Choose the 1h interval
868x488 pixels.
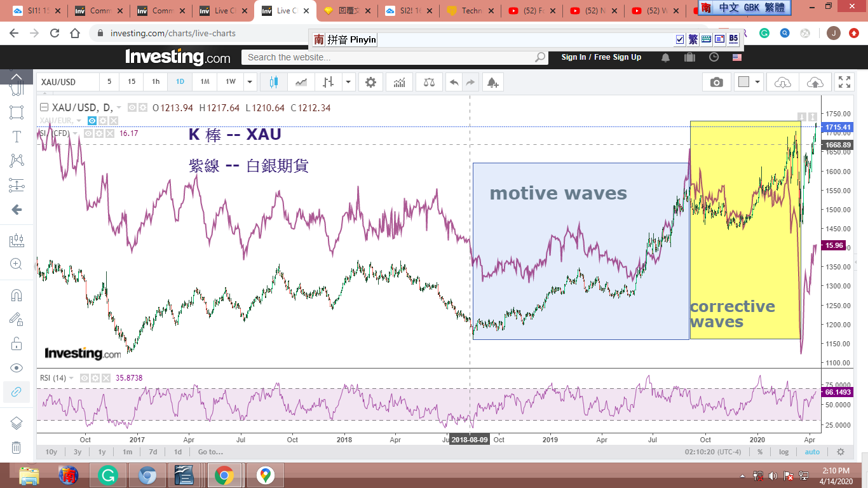click(156, 82)
